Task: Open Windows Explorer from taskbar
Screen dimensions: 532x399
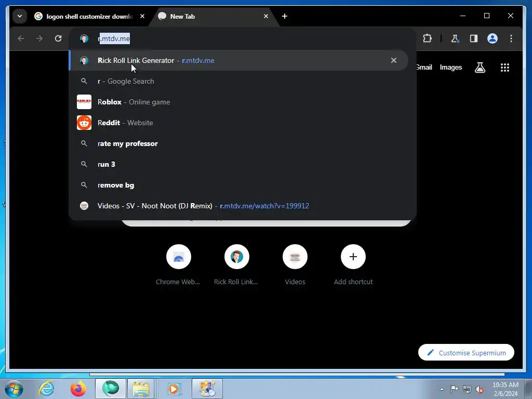Action: coord(141,389)
